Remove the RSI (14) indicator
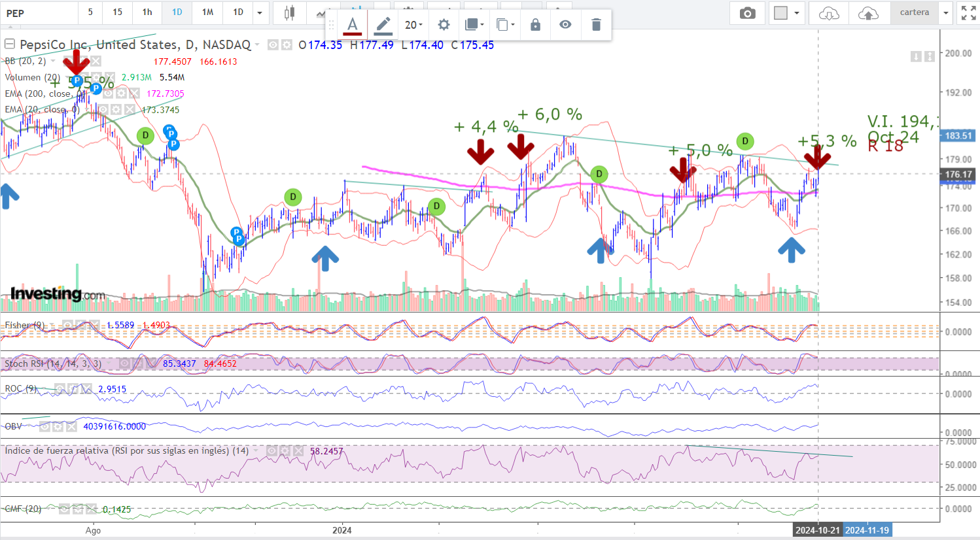 [298, 451]
